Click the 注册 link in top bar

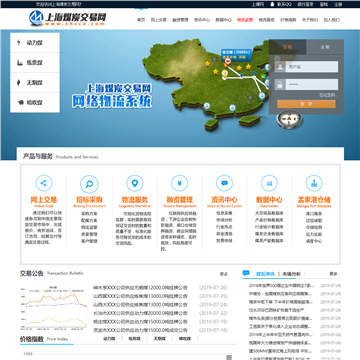pos(338,4)
